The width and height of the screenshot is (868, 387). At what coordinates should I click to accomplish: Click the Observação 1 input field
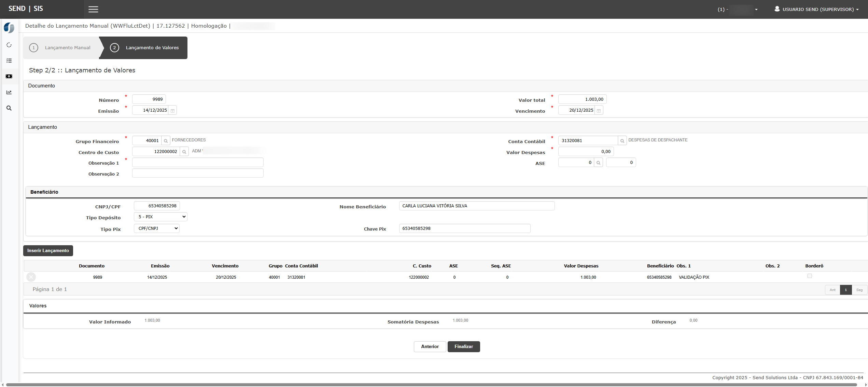pyautogui.click(x=198, y=163)
